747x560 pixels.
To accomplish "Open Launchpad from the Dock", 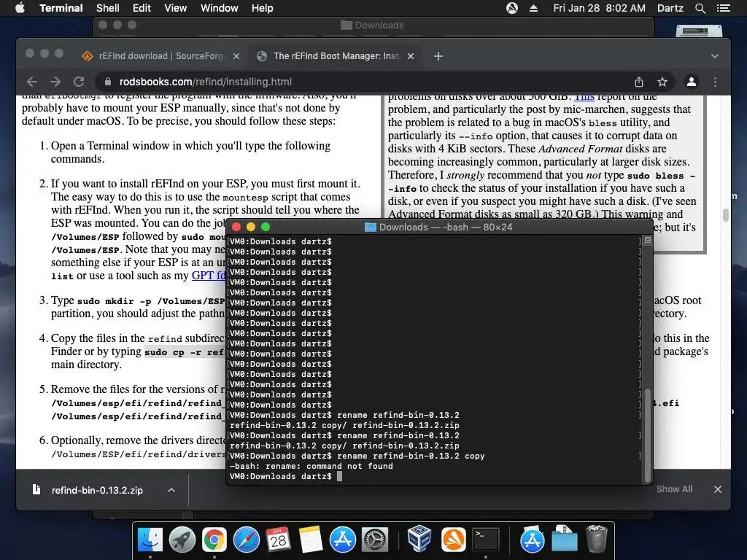I will point(182,540).
